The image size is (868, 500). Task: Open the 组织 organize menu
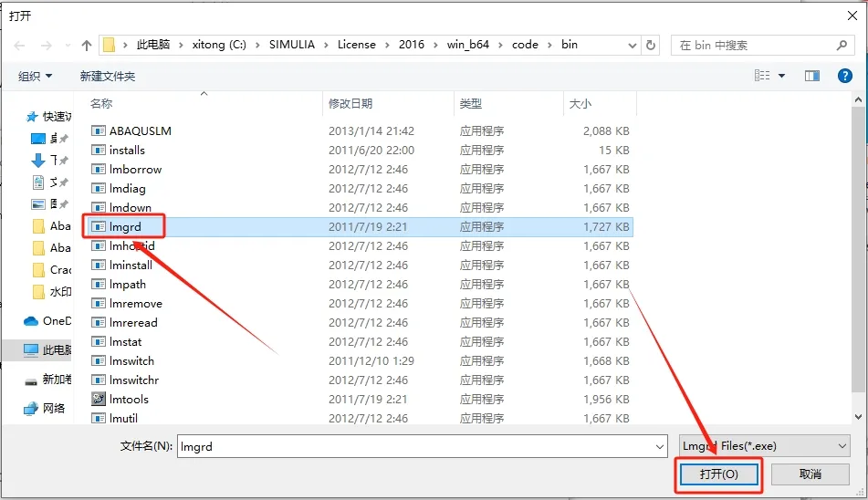pos(35,76)
